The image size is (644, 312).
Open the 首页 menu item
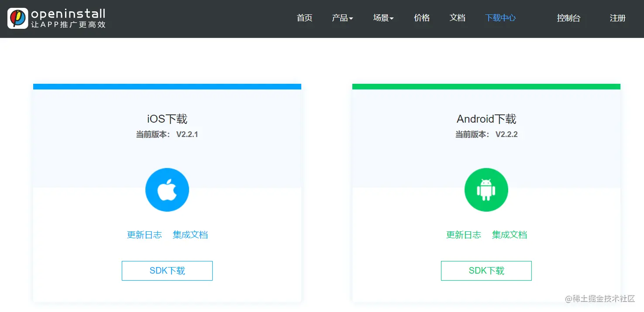click(x=305, y=18)
